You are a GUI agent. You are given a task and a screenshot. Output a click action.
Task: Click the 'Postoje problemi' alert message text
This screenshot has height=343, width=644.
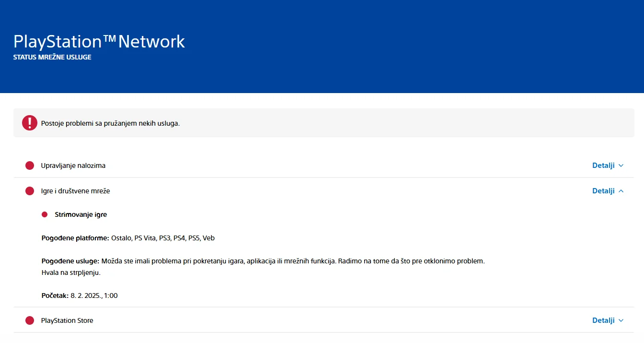[110, 123]
